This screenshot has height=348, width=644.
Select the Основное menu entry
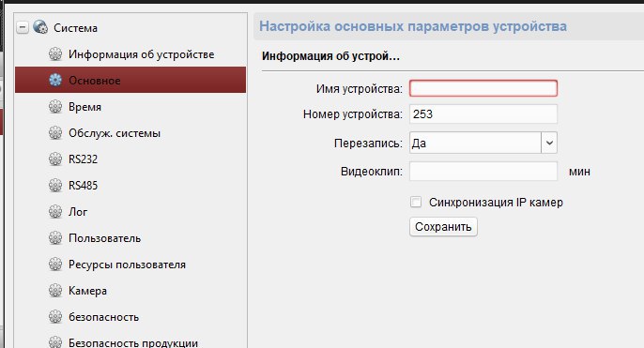pyautogui.click(x=130, y=80)
